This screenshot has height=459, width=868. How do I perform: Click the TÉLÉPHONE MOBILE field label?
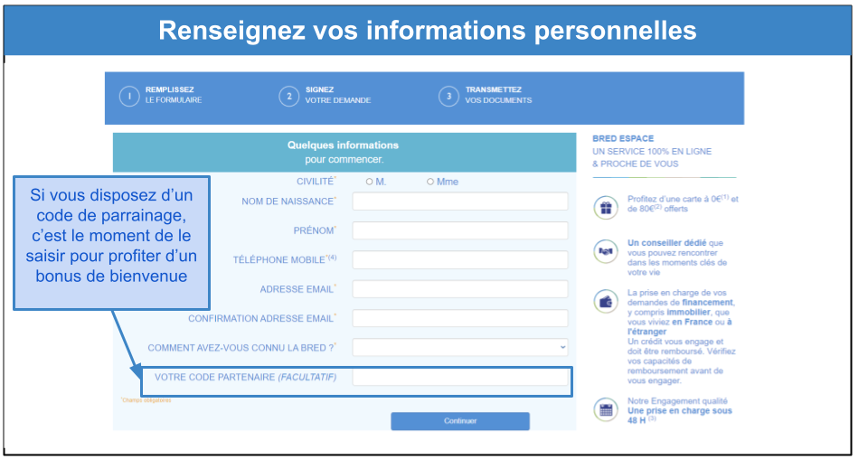point(284,259)
